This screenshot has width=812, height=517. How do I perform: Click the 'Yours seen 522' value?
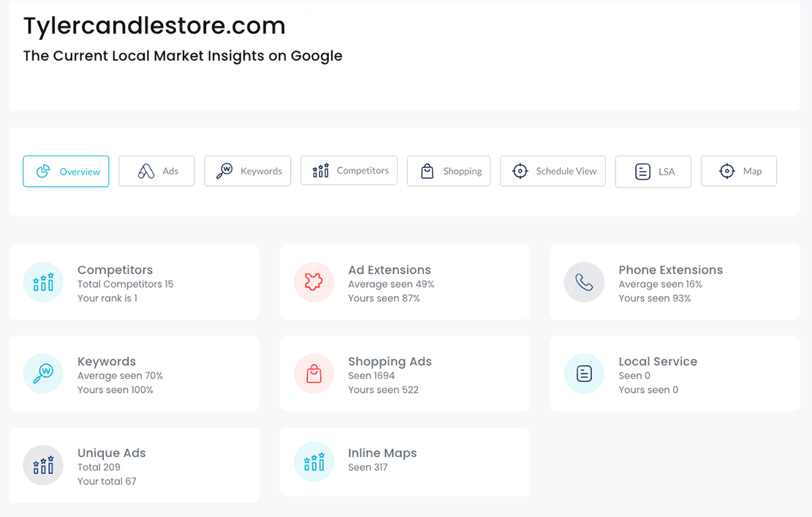pyautogui.click(x=383, y=390)
